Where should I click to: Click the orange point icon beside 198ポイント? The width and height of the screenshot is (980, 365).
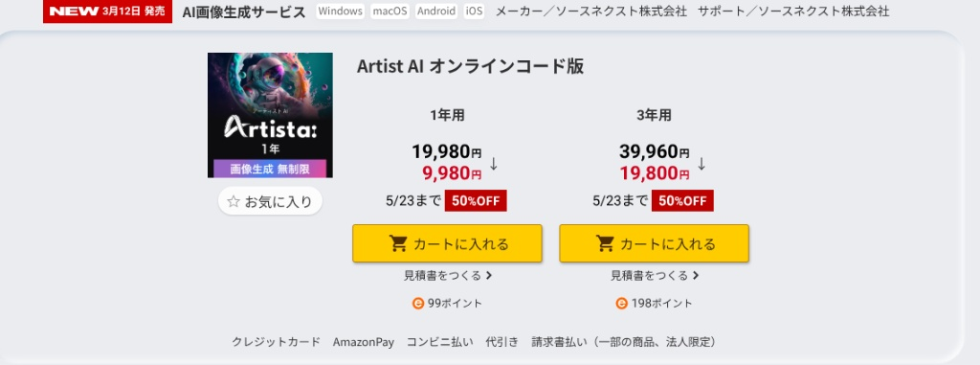tap(621, 304)
